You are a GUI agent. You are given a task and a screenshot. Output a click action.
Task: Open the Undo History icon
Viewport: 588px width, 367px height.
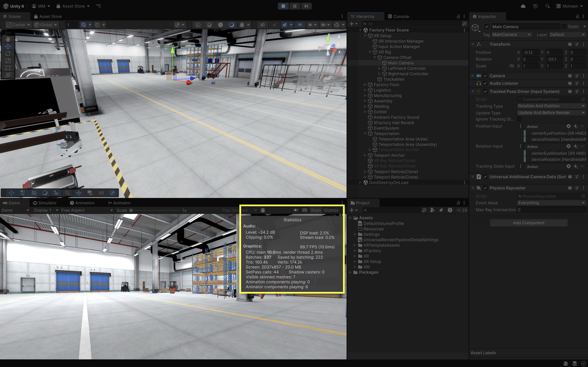point(535,6)
